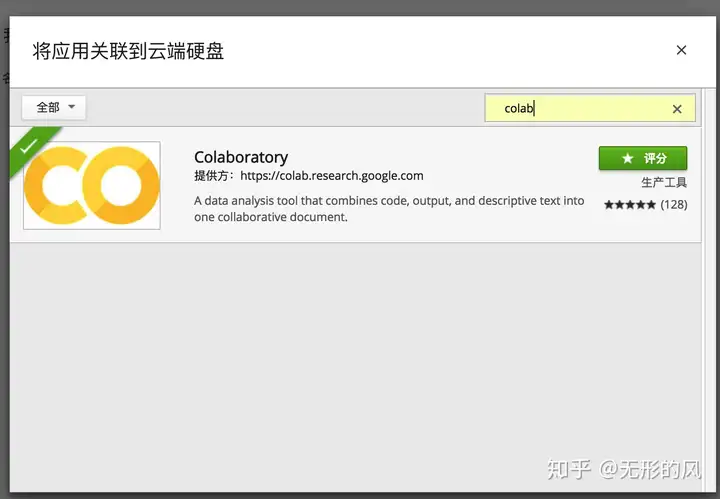This screenshot has height=499, width=720.
Task: Click the @无形的风 watermark text
Action: coord(650,468)
